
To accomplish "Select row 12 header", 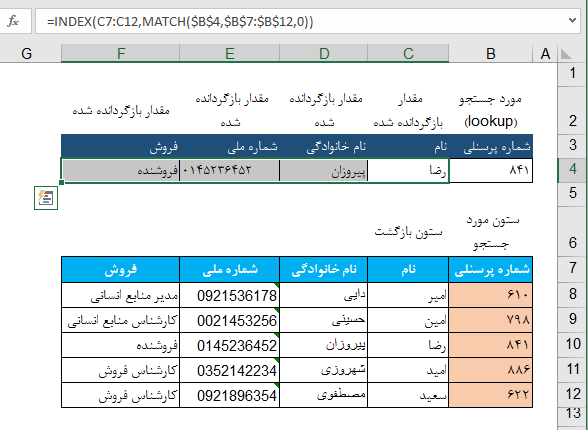I will coord(573,394).
